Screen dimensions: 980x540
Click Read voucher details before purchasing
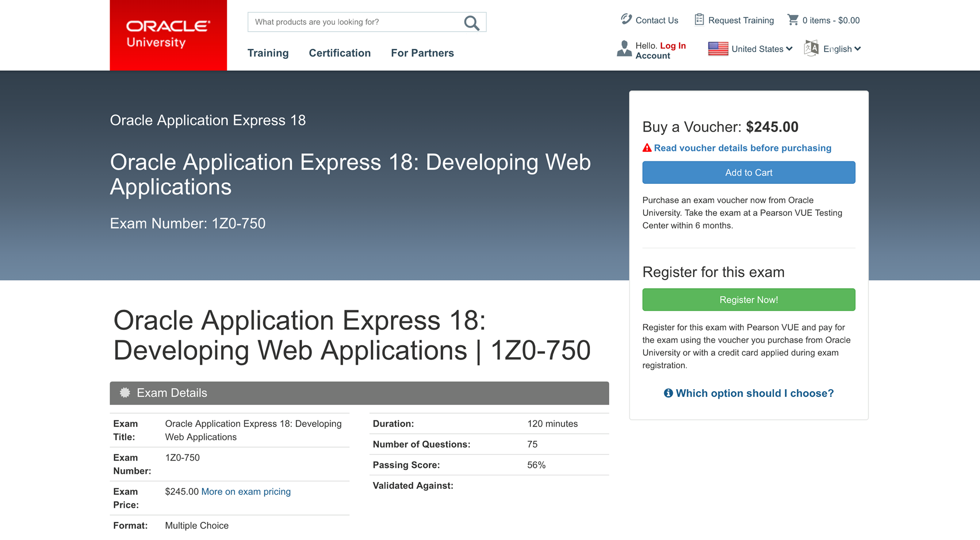[x=743, y=148]
